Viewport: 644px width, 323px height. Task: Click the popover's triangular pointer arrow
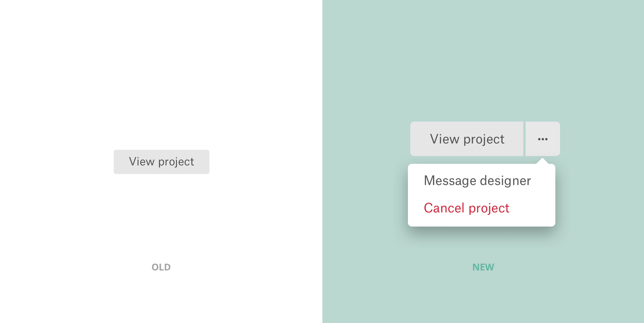click(x=542, y=161)
